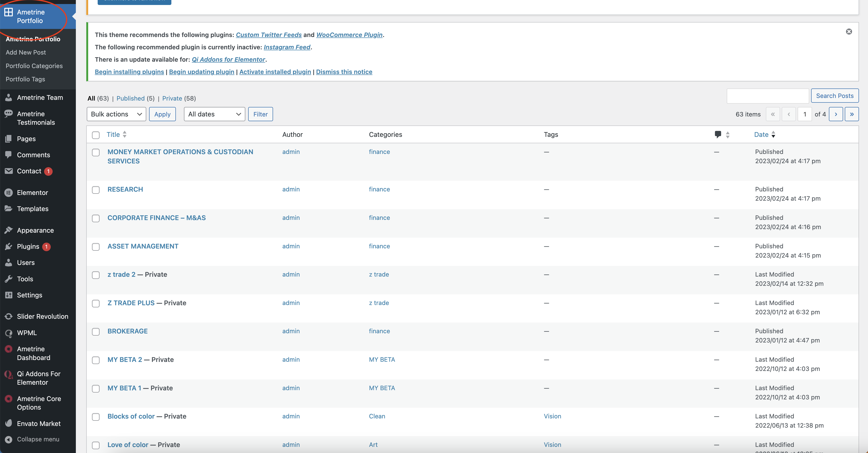
Task: Open Portfolio Categories submenu item
Action: tap(34, 66)
